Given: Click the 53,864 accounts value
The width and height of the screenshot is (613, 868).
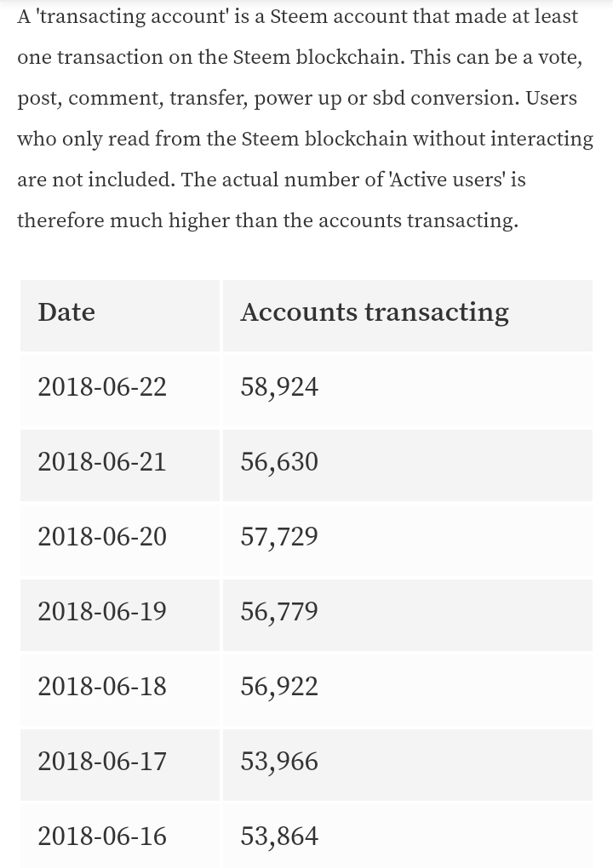Looking at the screenshot, I should [x=279, y=836].
